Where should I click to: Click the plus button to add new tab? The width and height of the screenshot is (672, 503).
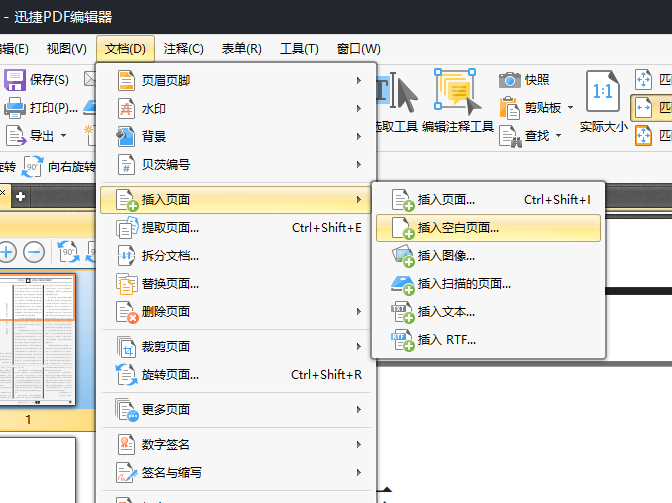pyautogui.click(x=20, y=197)
